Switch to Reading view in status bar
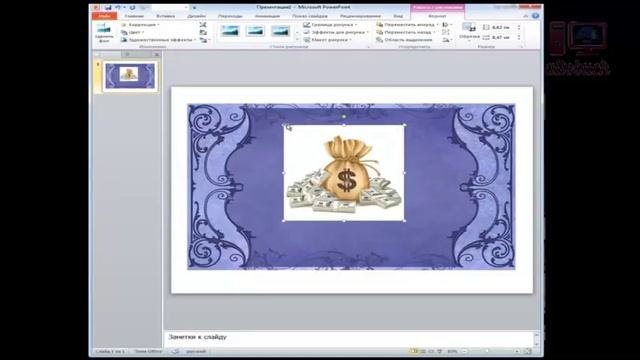Image resolution: width=640 pixels, height=360 pixels. tap(431, 351)
